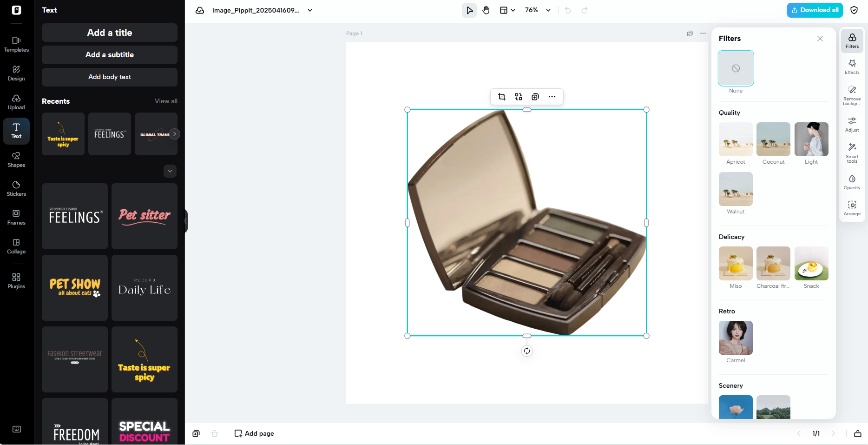Open the Frames panel

click(16, 217)
